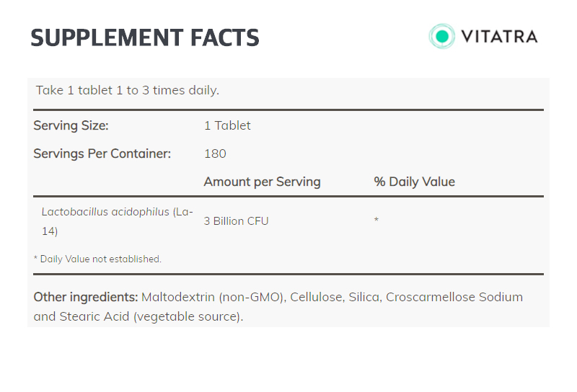Click the % Daily Value column header
577x392 pixels.
[x=414, y=182]
